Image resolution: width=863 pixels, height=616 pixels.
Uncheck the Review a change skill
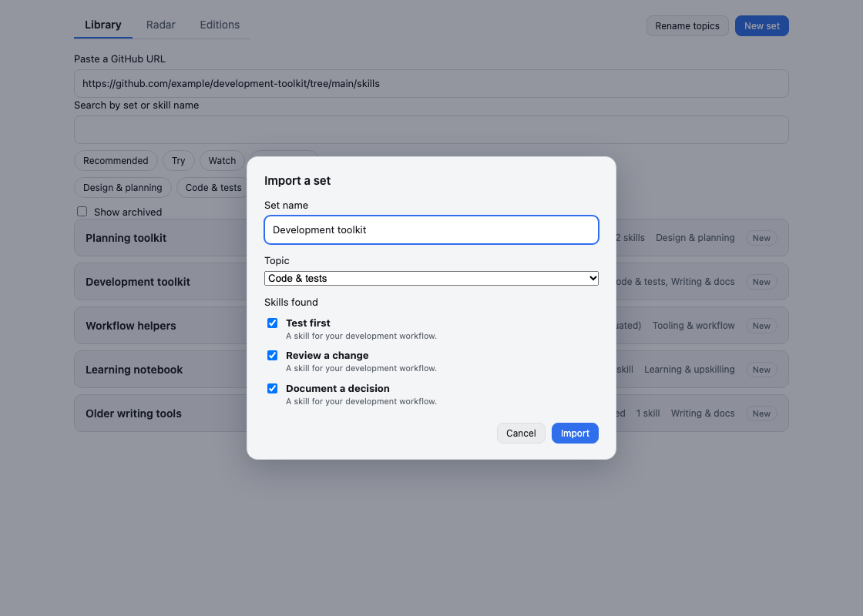coord(273,355)
